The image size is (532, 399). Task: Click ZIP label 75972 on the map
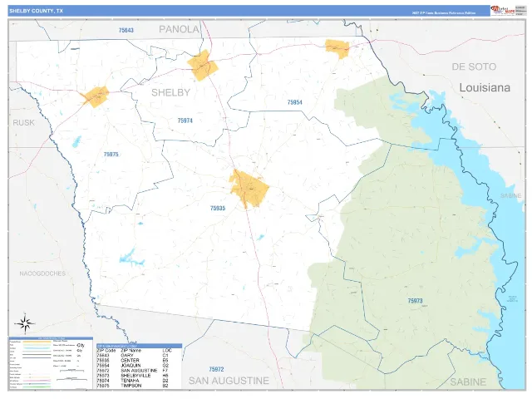point(216,369)
